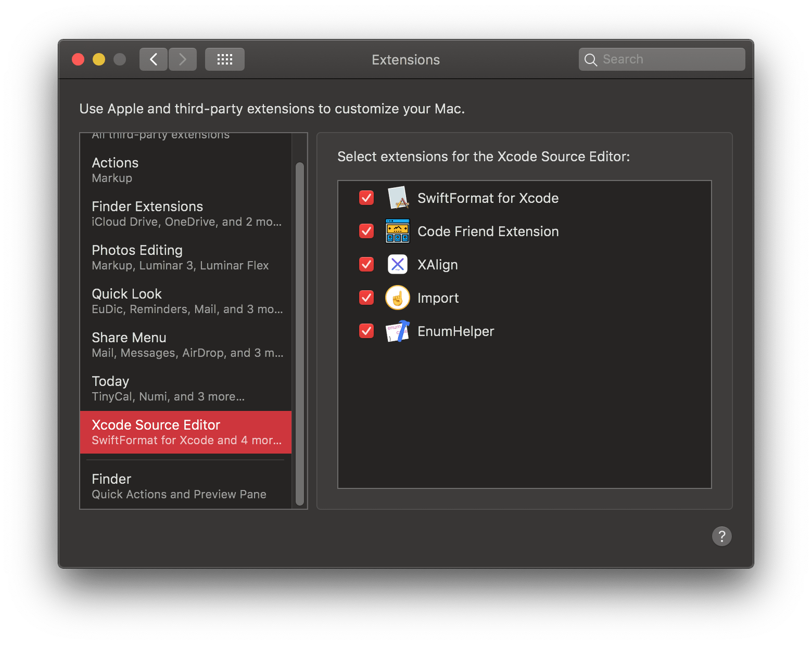Viewport: 812px width, 645px height.
Task: Click the Code Friend Extension icon
Action: click(x=398, y=231)
